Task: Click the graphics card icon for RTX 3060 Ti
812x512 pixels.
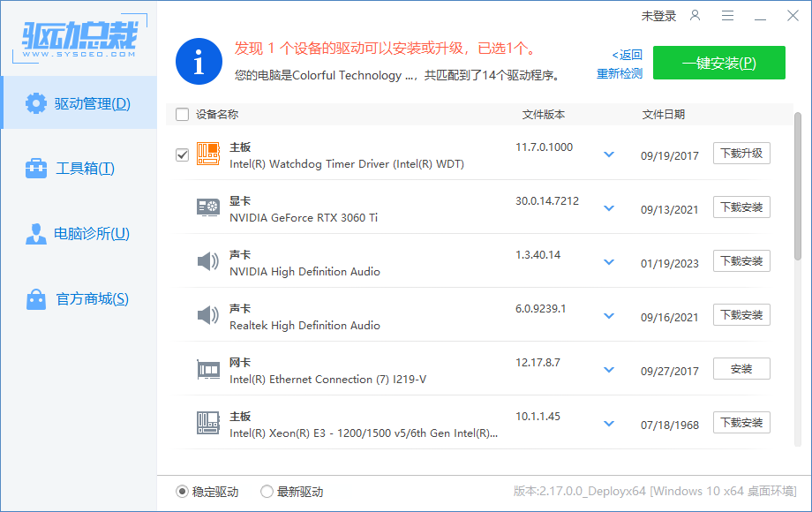Action: 208,207
